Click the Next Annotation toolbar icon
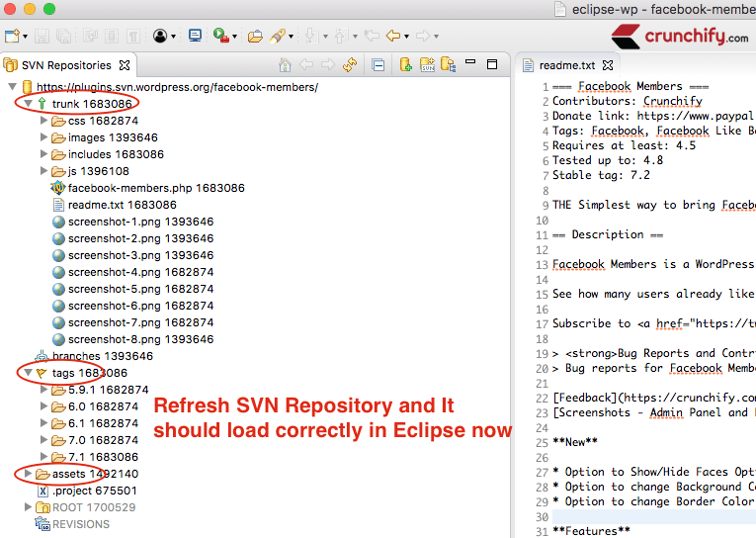 point(311,36)
